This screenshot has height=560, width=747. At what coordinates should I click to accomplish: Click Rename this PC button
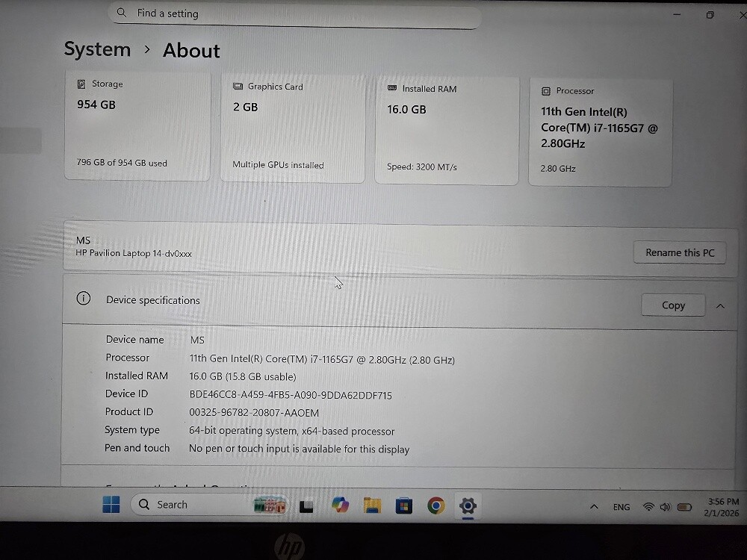[x=680, y=253]
